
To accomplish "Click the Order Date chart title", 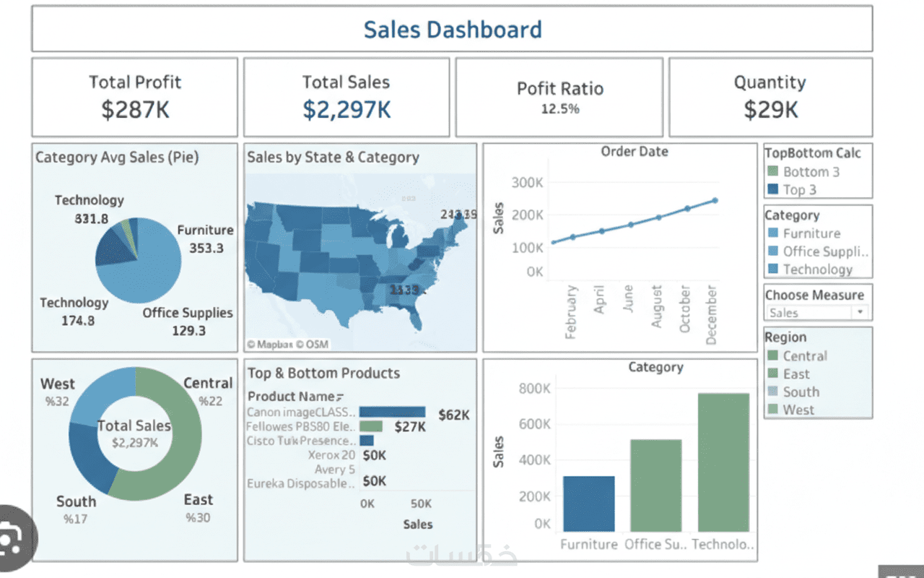I will 635,152.
